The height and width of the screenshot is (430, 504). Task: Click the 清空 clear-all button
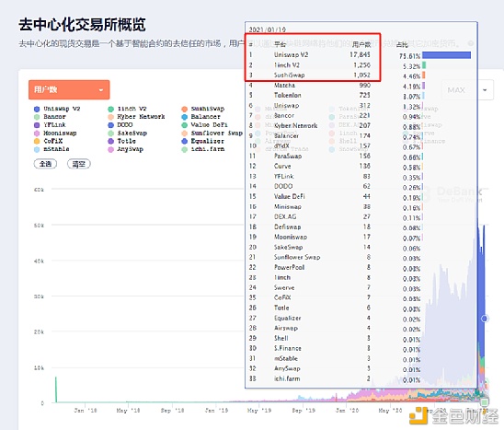(79, 164)
